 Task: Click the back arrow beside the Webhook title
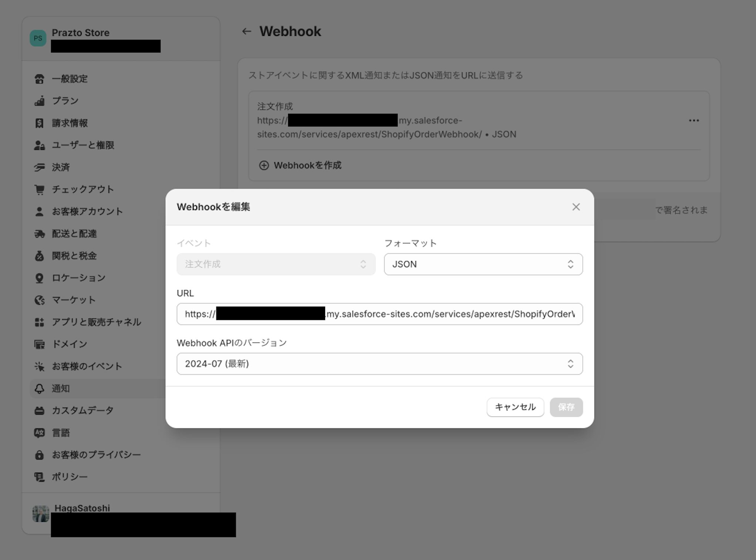click(x=246, y=31)
